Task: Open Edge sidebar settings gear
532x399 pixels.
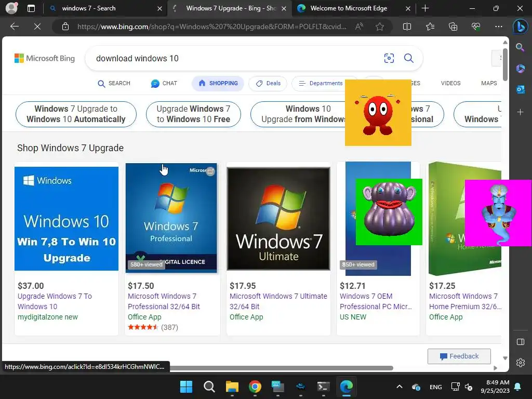Action: pyautogui.click(x=520, y=363)
